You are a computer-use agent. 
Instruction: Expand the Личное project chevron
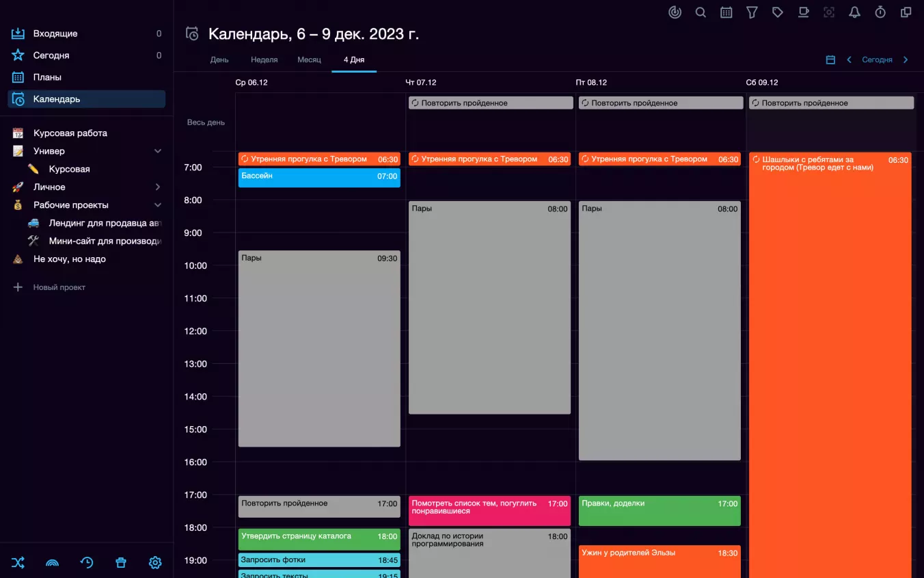[x=158, y=187]
